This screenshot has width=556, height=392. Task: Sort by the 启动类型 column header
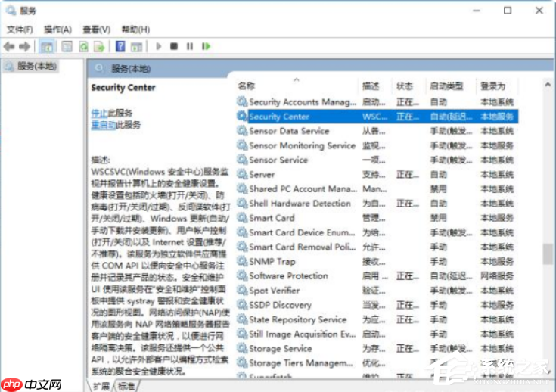(x=446, y=86)
